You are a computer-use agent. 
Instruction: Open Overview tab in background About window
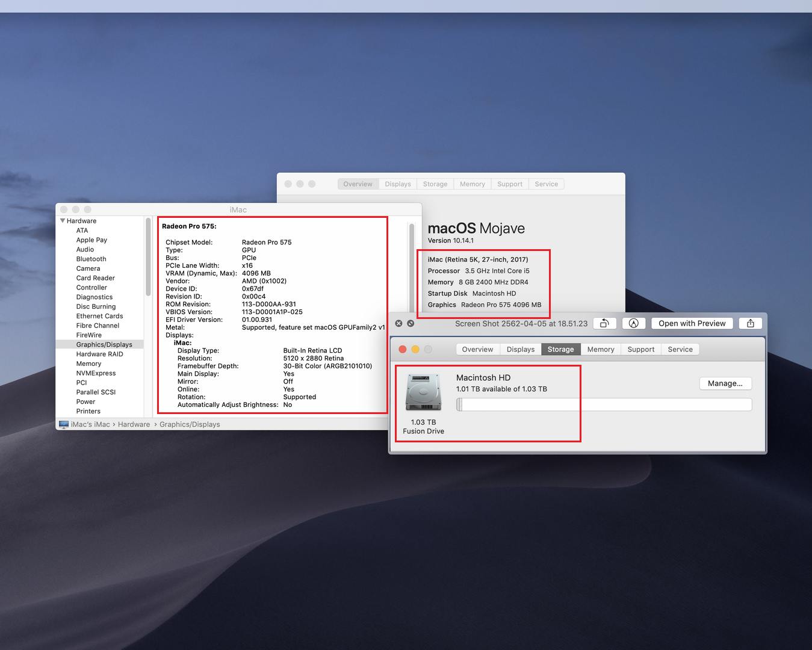pos(358,184)
